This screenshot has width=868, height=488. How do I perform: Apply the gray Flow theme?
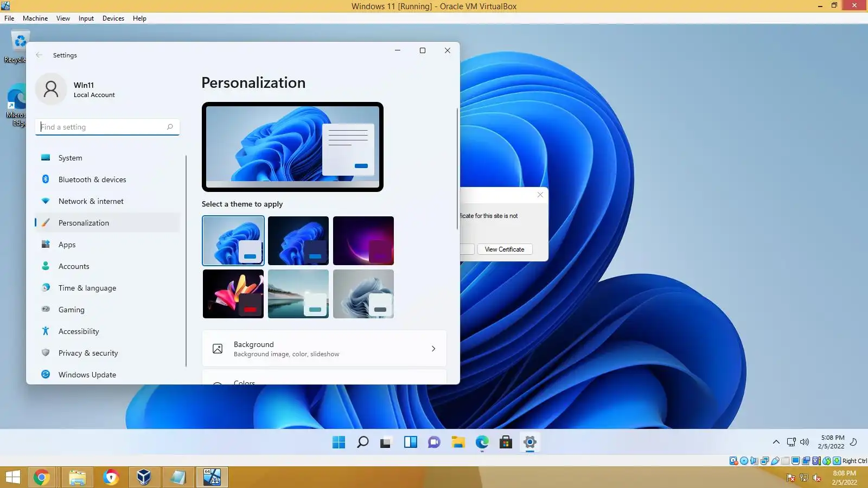click(x=363, y=294)
